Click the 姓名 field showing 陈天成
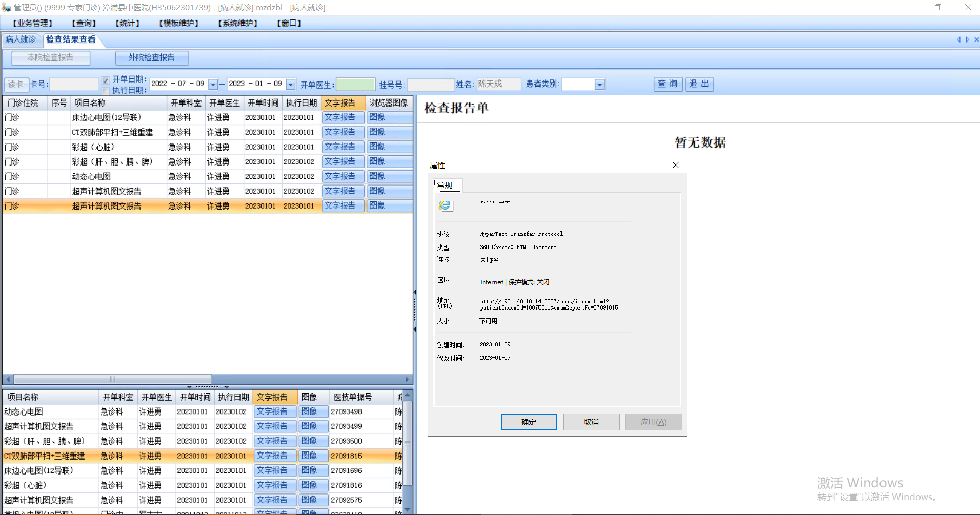 point(498,85)
